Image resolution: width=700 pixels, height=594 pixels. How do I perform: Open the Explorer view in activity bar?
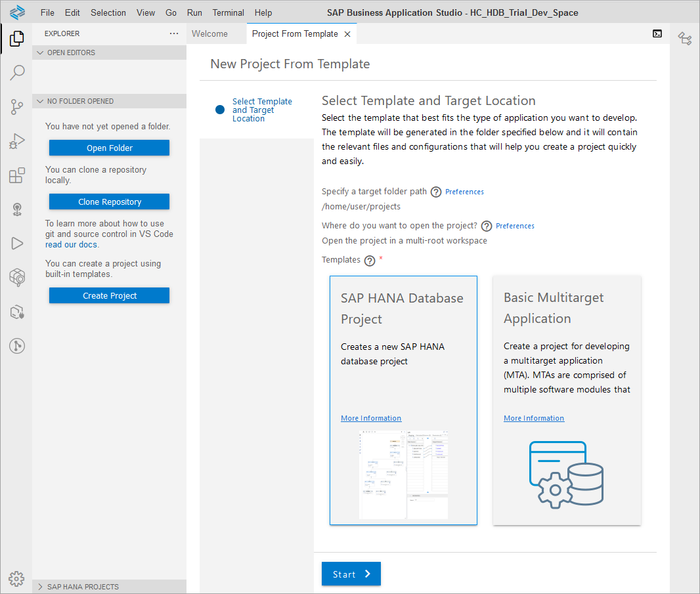coord(17,38)
